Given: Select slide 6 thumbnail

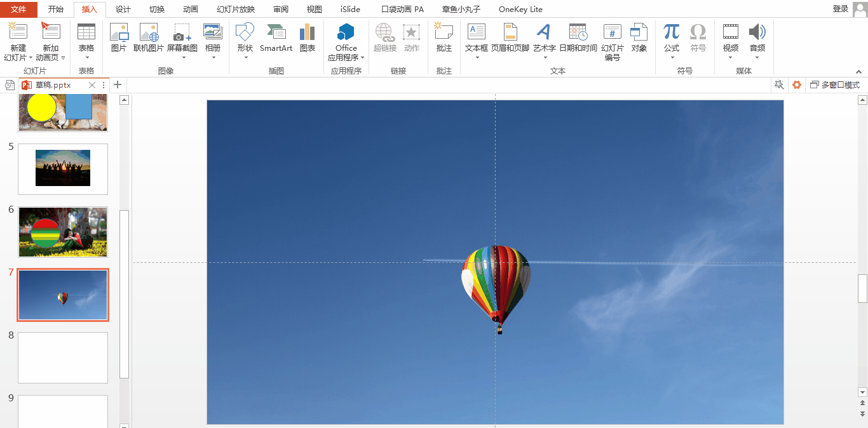Looking at the screenshot, I should pos(63,232).
